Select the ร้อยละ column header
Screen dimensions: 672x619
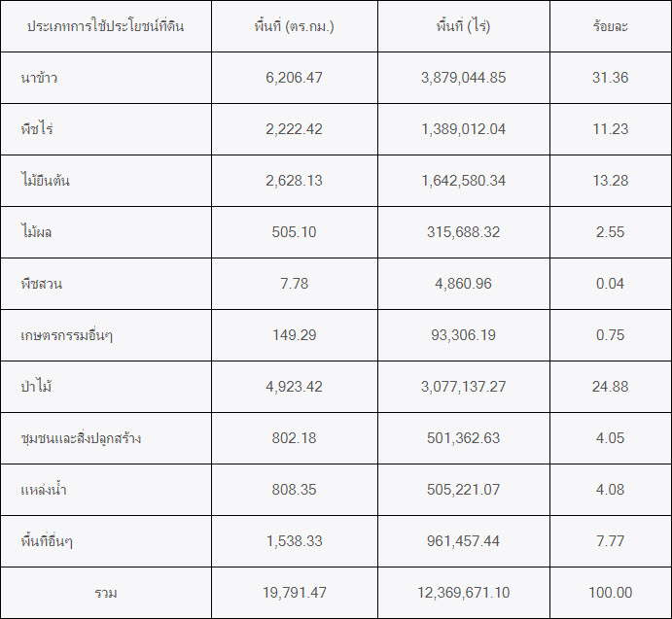click(x=610, y=26)
